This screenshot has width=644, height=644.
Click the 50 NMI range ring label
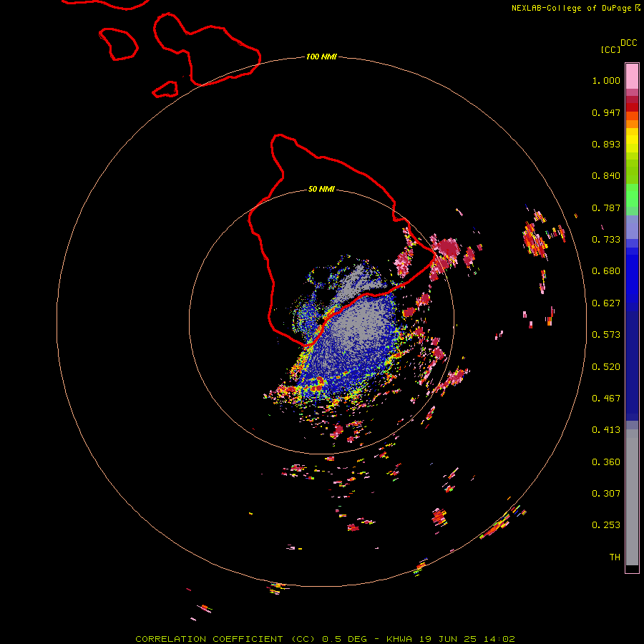(x=321, y=190)
